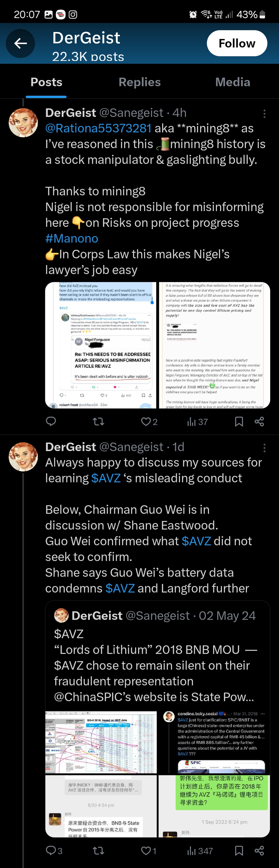Viewport: 279px width, 868px height.
Task: View analytics showing 37 views
Action: (x=197, y=422)
